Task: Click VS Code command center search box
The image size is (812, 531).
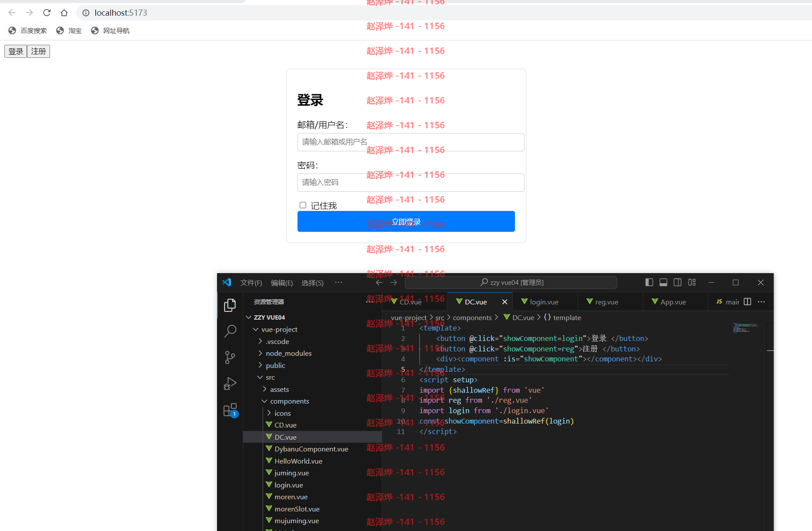Action: pos(511,282)
